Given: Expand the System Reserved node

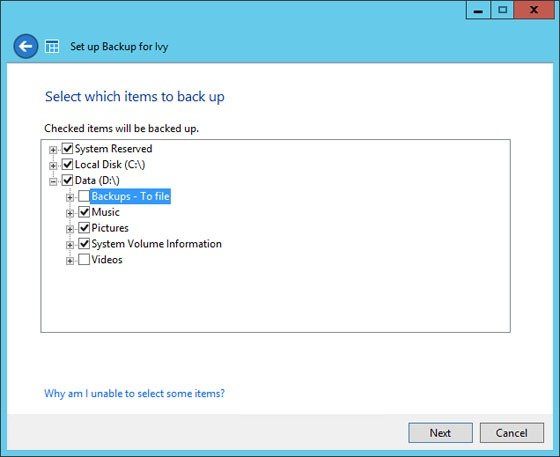Looking at the screenshot, I should 53,150.
